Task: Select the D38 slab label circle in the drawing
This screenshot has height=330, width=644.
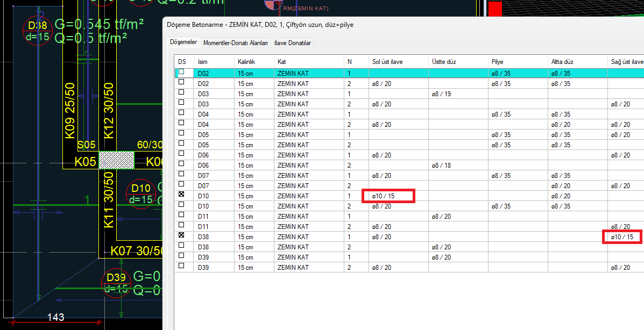Action: 37,31
